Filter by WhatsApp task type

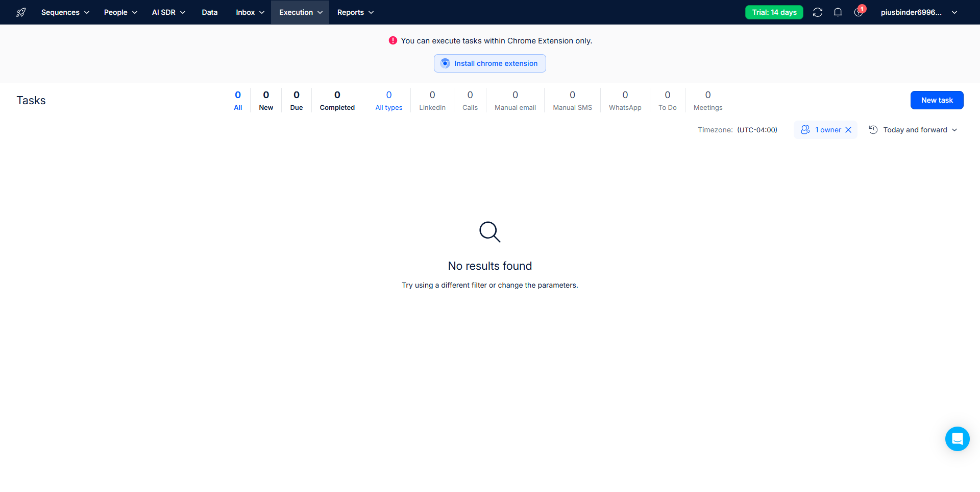[x=625, y=100]
